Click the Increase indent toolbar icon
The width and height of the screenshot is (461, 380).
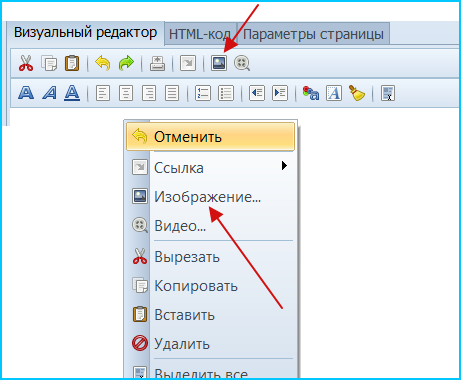(x=280, y=93)
